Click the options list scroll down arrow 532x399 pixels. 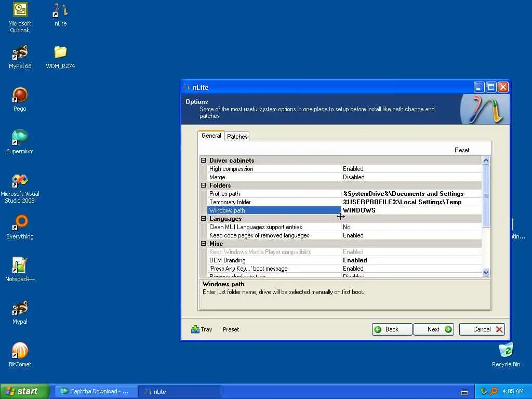pos(486,272)
